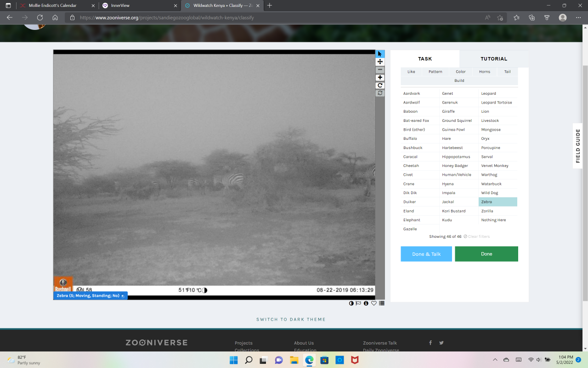
Task: Rotate the camera trap image
Action: click(x=380, y=86)
